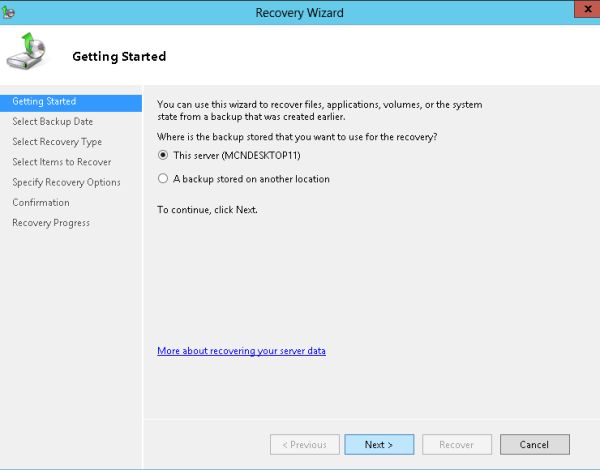The image size is (600, 470).
Task: Click the wizard icon in title bar
Action: pos(8,12)
